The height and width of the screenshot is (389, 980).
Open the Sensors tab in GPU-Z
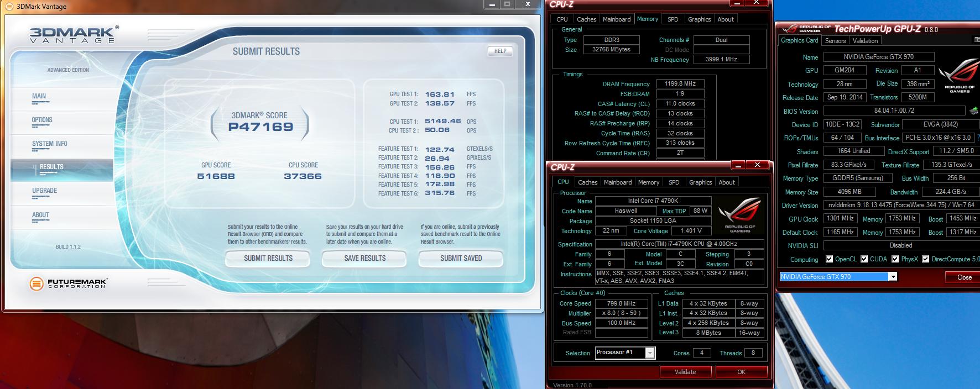pyautogui.click(x=835, y=41)
